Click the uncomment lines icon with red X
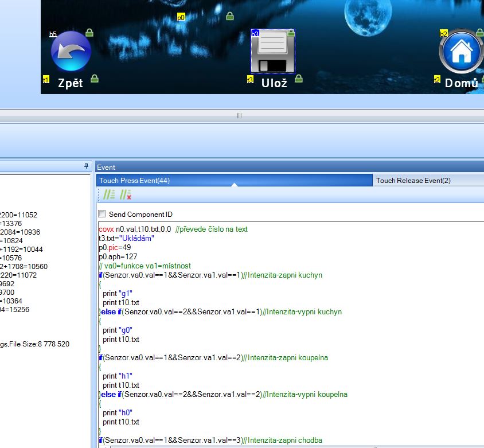Screen dimensions: 484x448 [126, 195]
